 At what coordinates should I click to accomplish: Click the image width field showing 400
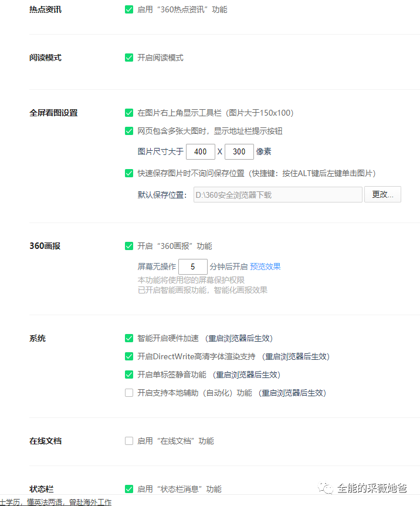[201, 151]
